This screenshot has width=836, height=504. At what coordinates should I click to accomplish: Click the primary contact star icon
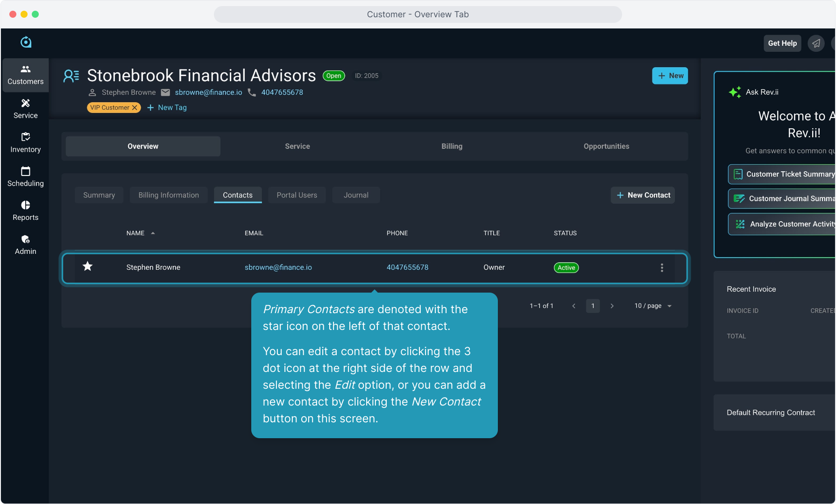pos(87,266)
